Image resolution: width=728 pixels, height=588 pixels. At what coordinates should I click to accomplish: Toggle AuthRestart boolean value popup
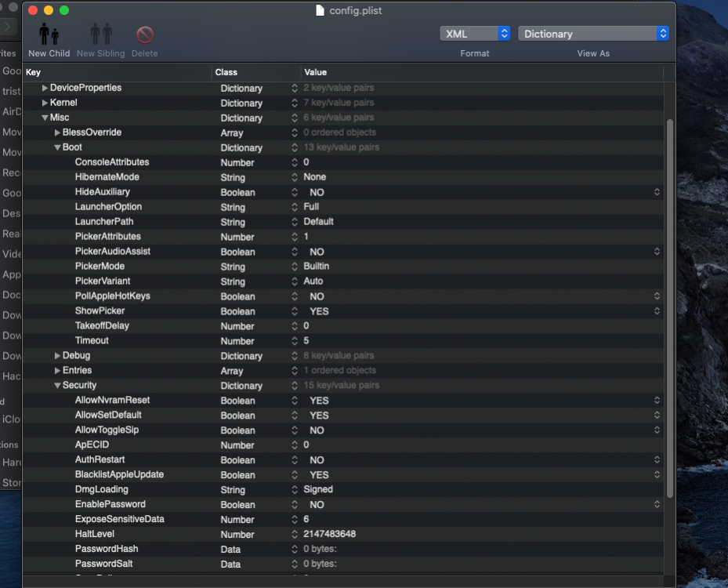[657, 459]
